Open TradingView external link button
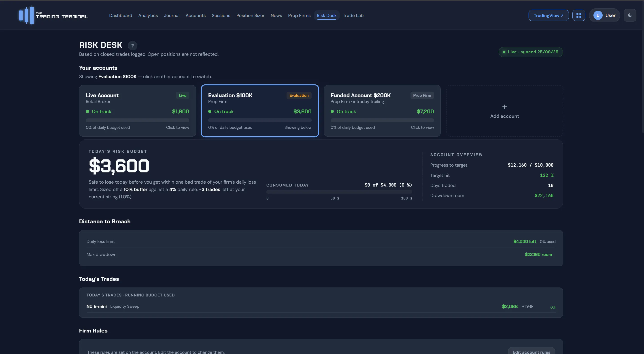 tap(548, 15)
